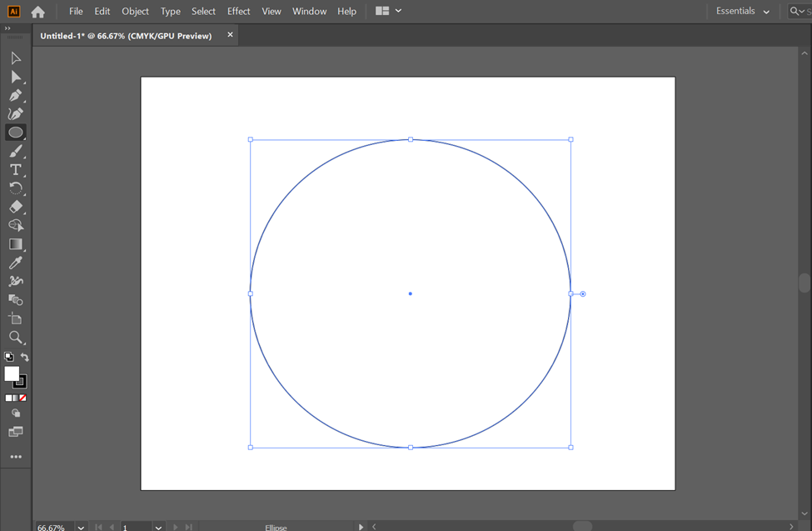Open the Effect menu
Image resolution: width=812 pixels, height=531 pixels.
pyautogui.click(x=238, y=12)
